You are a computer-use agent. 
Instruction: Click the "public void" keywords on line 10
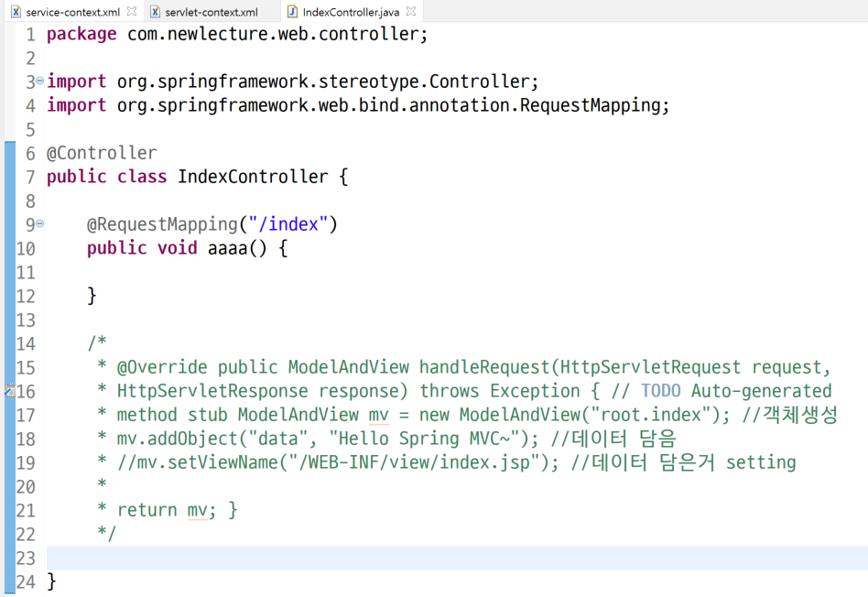[142, 248]
